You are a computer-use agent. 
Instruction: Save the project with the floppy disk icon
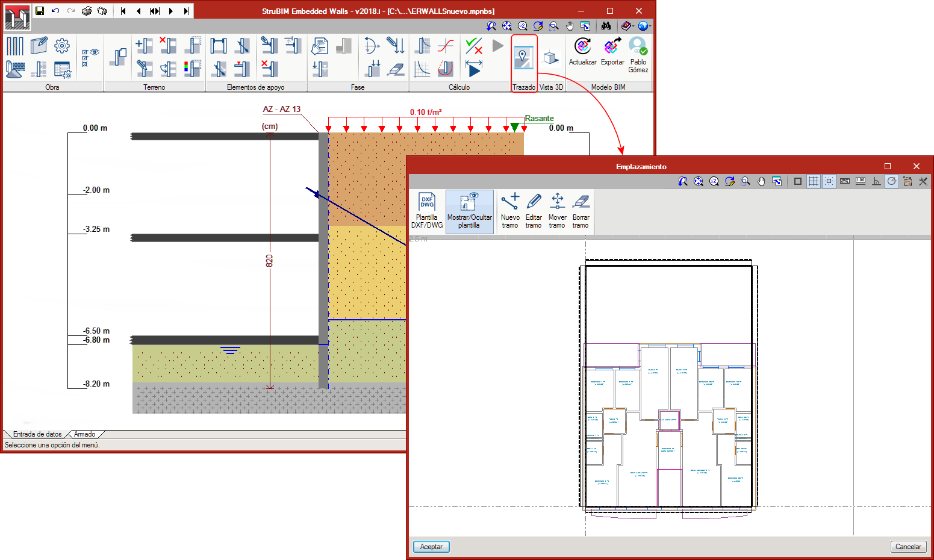[x=40, y=11]
